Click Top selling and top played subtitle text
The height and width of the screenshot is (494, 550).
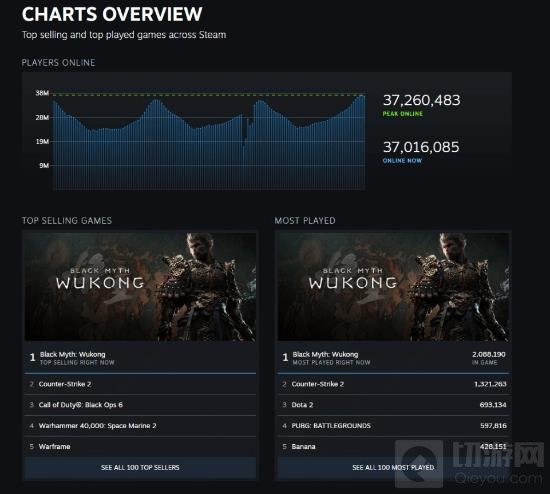click(x=124, y=35)
